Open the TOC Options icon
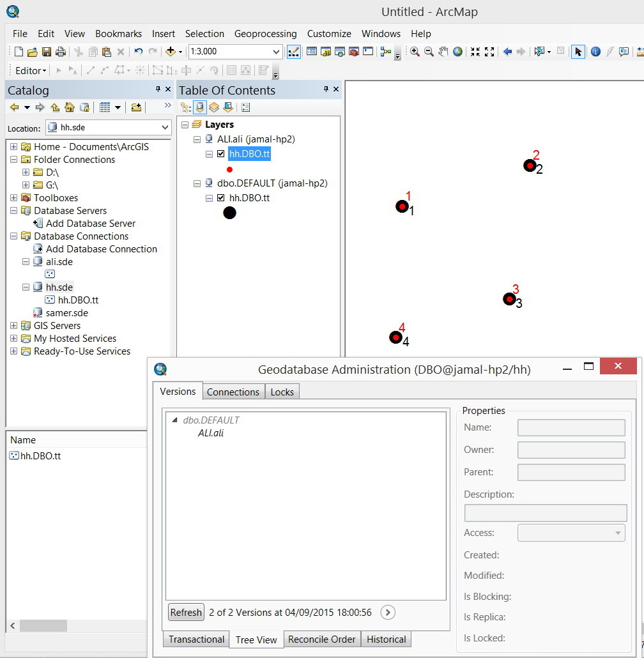Image resolution: width=644 pixels, height=658 pixels. pyautogui.click(x=246, y=107)
